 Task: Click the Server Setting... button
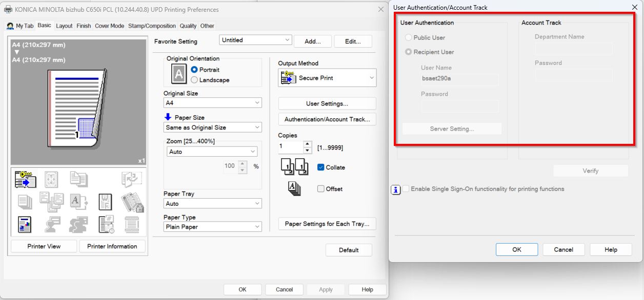pos(452,128)
